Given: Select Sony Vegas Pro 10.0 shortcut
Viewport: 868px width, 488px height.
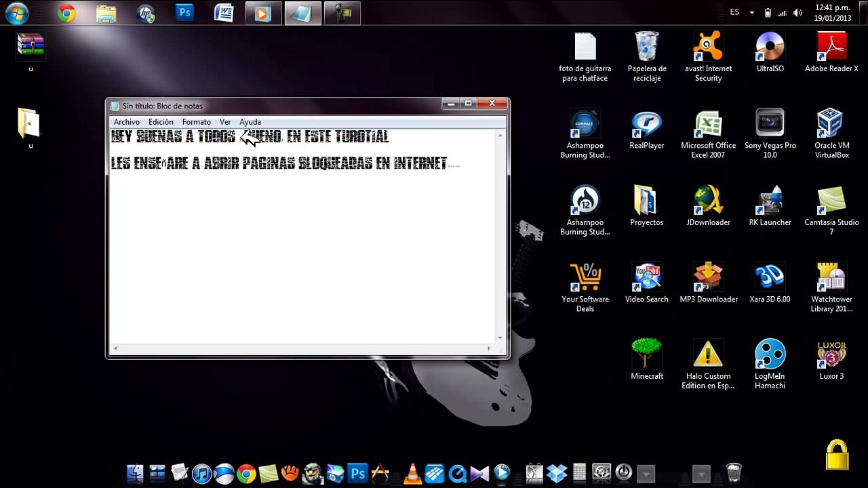Looking at the screenshot, I should [x=770, y=134].
